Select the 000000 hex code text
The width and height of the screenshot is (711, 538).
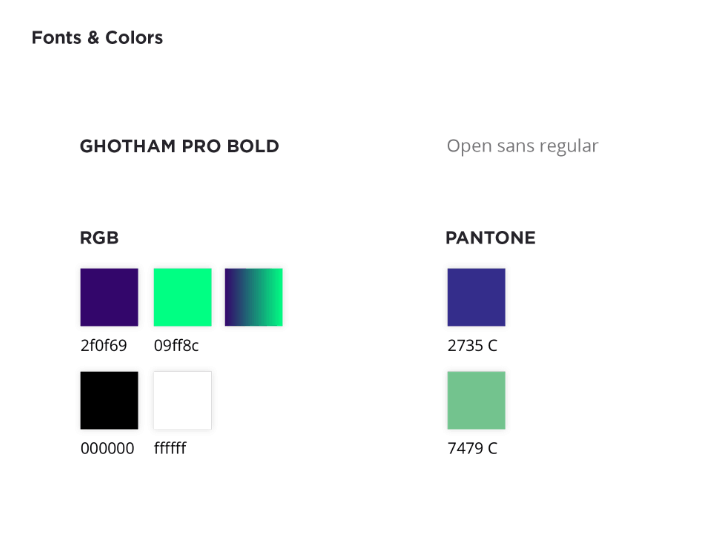click(x=107, y=449)
